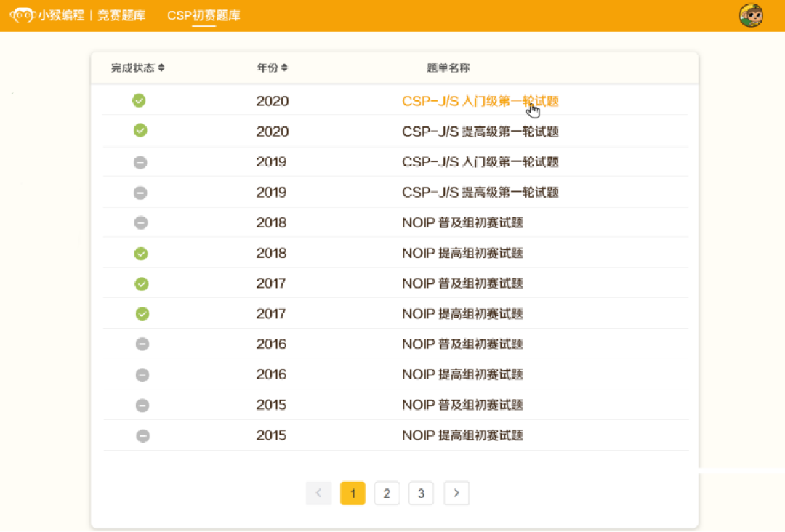Click the previous page left chevron
Image resolution: width=785 pixels, height=532 pixels.
point(318,493)
